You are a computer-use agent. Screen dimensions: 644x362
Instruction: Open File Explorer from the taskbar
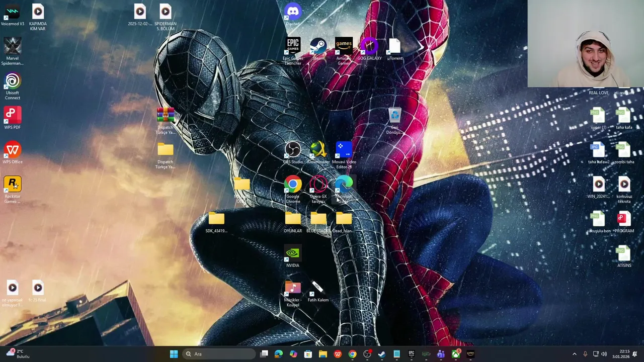[323, 354]
